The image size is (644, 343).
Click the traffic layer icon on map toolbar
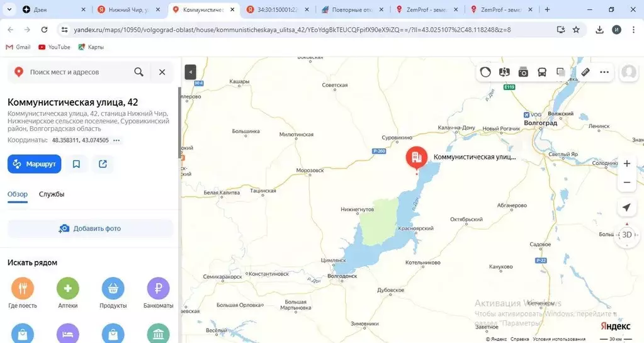485,72
